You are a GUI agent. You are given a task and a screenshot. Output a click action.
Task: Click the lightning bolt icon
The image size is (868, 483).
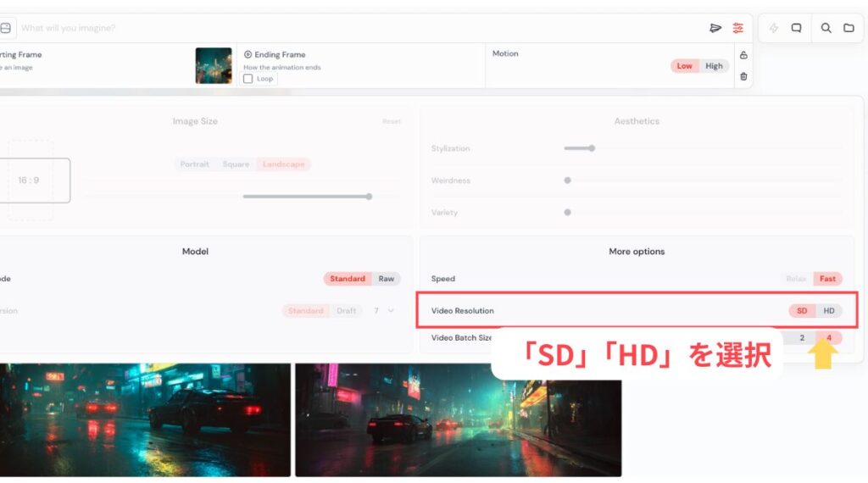[x=774, y=28]
